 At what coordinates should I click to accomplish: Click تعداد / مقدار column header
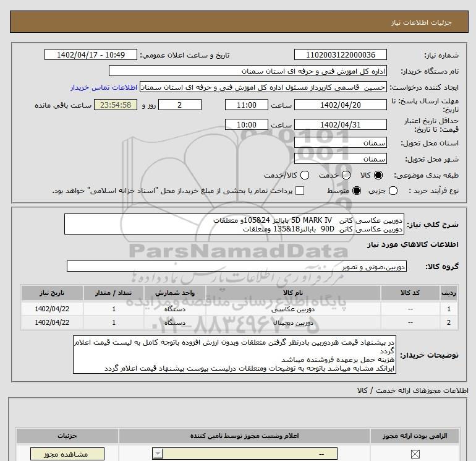pyautogui.click(x=114, y=293)
